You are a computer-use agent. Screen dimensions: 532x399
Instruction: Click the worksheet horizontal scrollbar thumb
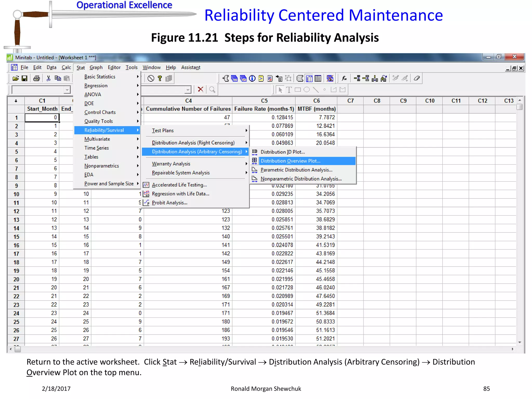(x=18, y=349)
